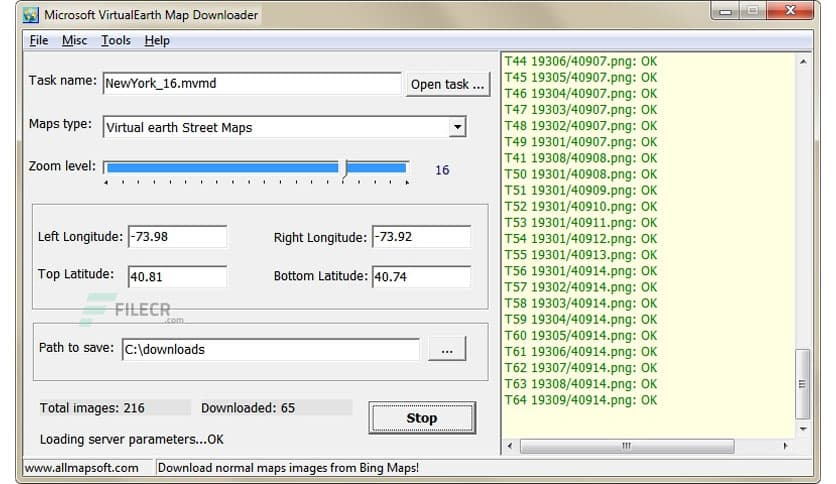The width and height of the screenshot is (836, 484).
Task: Click log line T52 19301/40910.png: OK
Action: click(581, 207)
